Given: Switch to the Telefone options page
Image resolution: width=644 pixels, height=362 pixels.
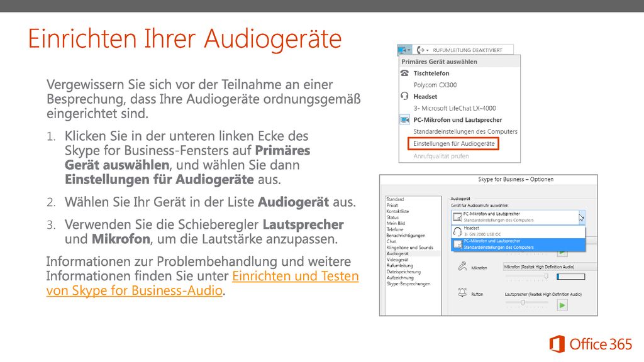Looking at the screenshot, I should coord(395,229).
